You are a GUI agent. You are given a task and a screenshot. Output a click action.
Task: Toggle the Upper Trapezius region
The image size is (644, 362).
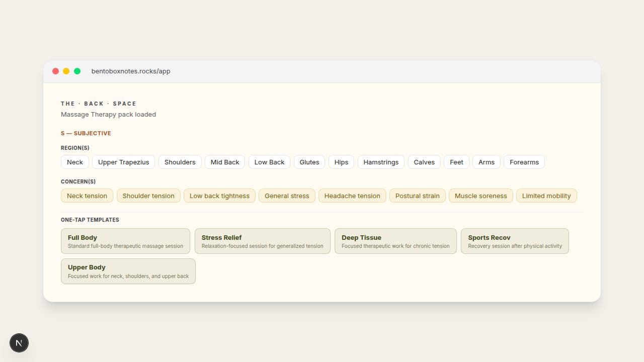(x=124, y=162)
